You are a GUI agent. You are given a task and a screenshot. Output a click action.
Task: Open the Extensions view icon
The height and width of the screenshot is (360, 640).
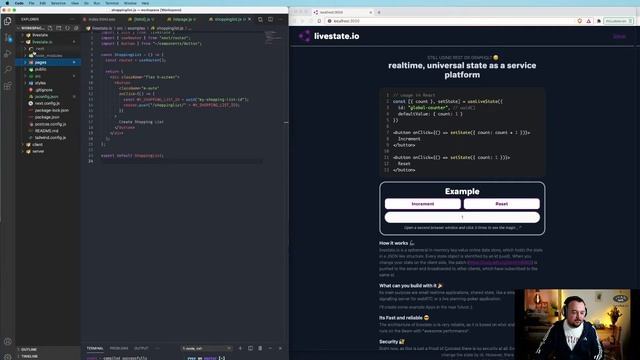pyautogui.click(x=8, y=86)
